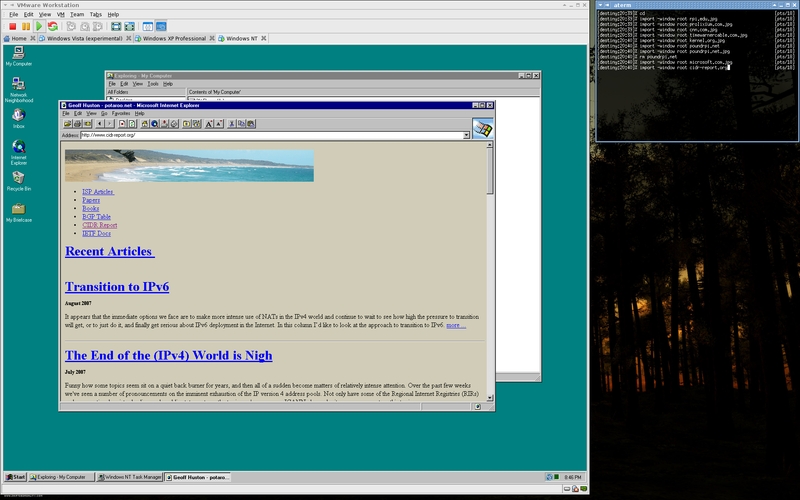Switch to Exploring - My Computer taskbar button
This screenshot has height=500, width=800.
[61, 477]
